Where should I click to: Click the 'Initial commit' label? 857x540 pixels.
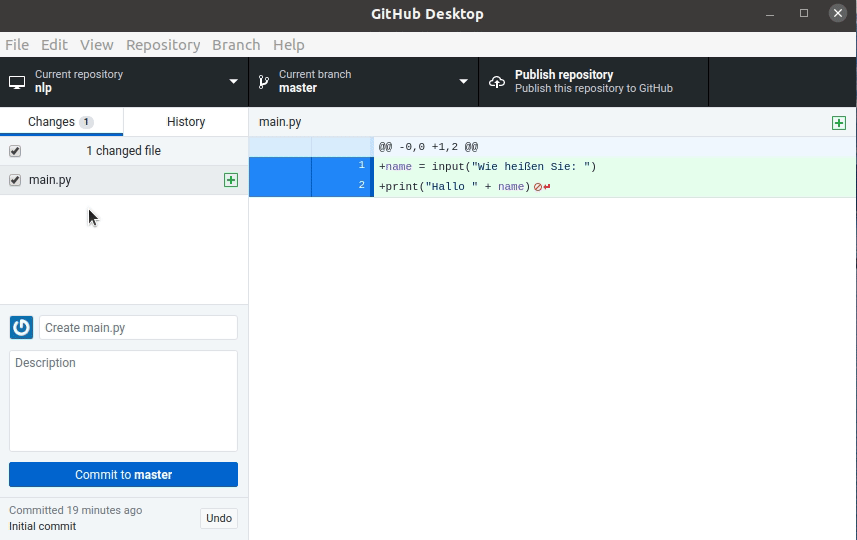pyautogui.click(x=43, y=526)
